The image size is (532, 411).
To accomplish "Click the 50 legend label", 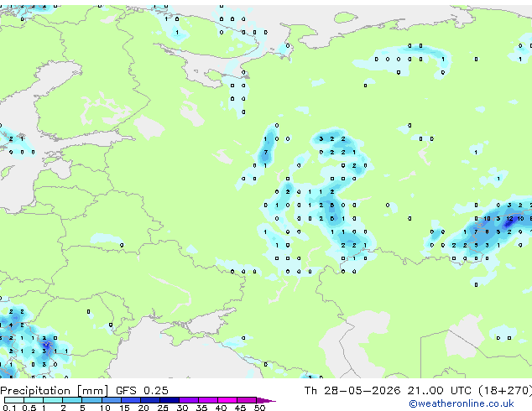I will pyautogui.click(x=259, y=408).
